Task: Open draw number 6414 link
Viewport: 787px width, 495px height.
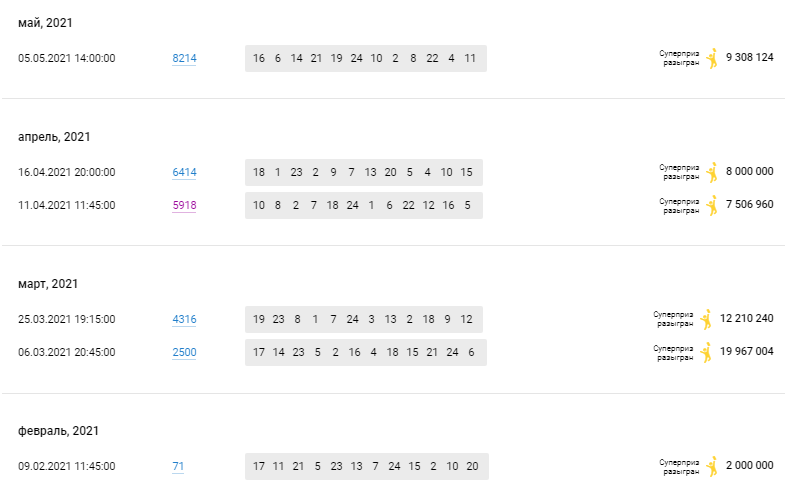Action: coord(184,172)
